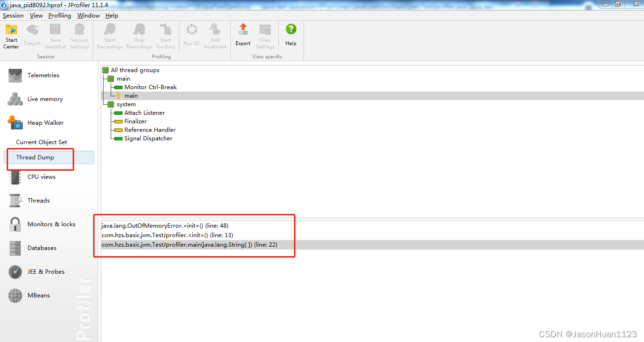The height and width of the screenshot is (342, 644).
Task: Select OutOfMemoryError.<init>() stack frame
Action: 165,226
